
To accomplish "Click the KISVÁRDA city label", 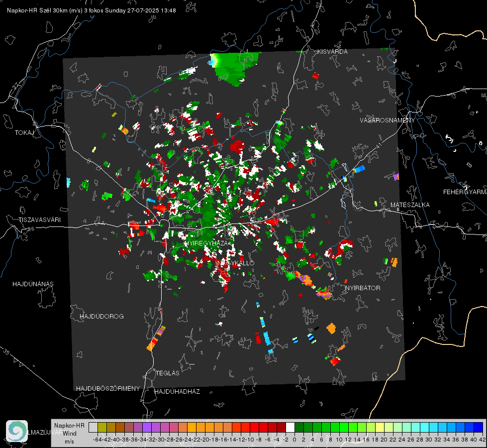I will [x=332, y=52].
